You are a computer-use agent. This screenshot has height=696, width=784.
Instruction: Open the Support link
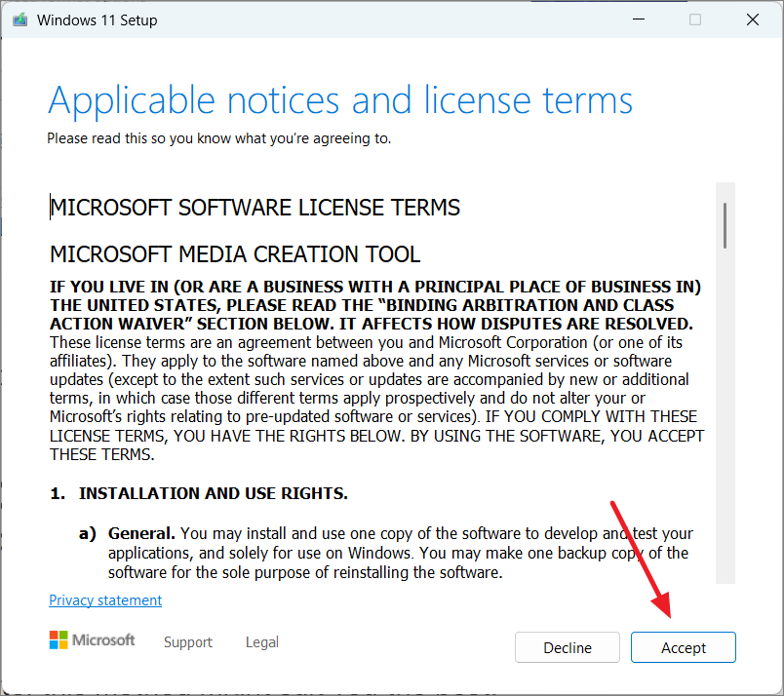pyautogui.click(x=188, y=642)
